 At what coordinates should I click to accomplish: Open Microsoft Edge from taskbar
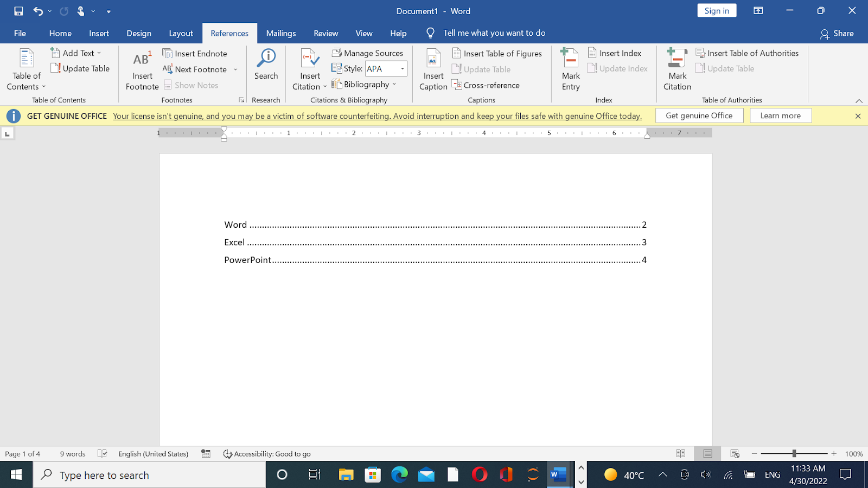(x=399, y=475)
